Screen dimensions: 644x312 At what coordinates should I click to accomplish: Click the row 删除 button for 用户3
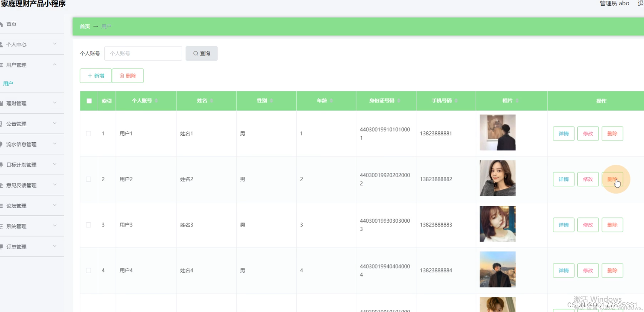pos(612,225)
